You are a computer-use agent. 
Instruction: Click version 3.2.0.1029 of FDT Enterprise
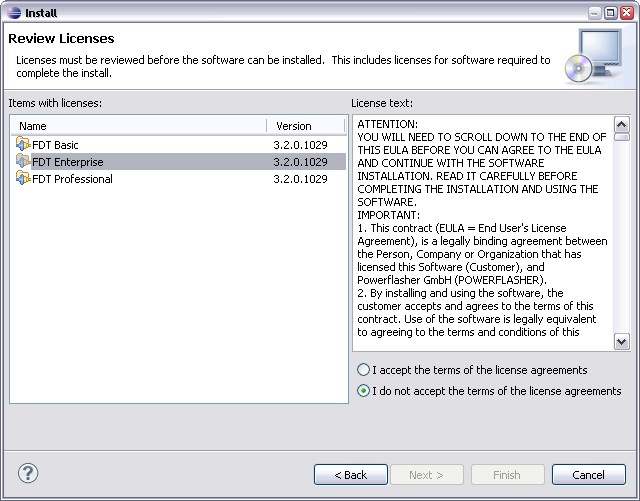(x=300, y=162)
